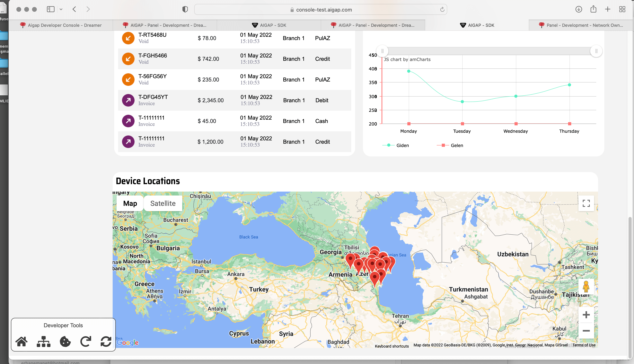The height and width of the screenshot is (364, 634).
Task: Click the Cash payment type cell
Action: [321, 121]
